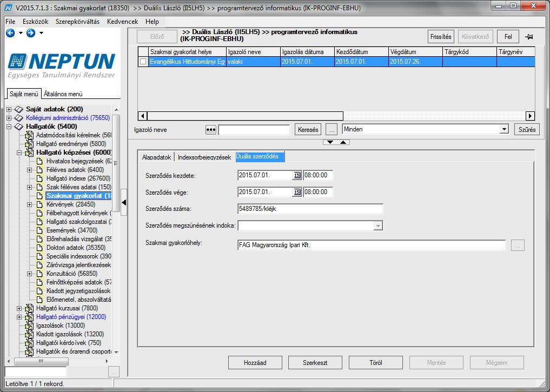Click the Szerkeszt button
Viewport: 550px width, 392px height.
click(315, 363)
